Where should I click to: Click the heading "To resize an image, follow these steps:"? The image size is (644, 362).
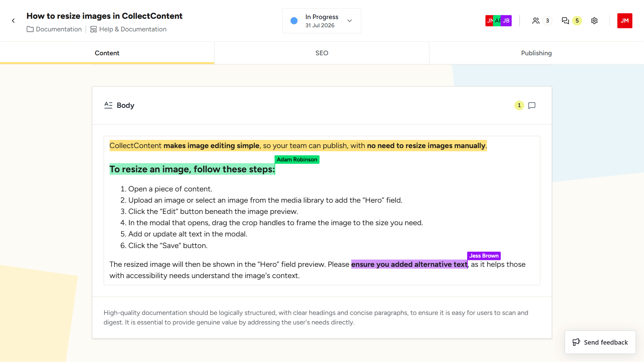coord(192,169)
